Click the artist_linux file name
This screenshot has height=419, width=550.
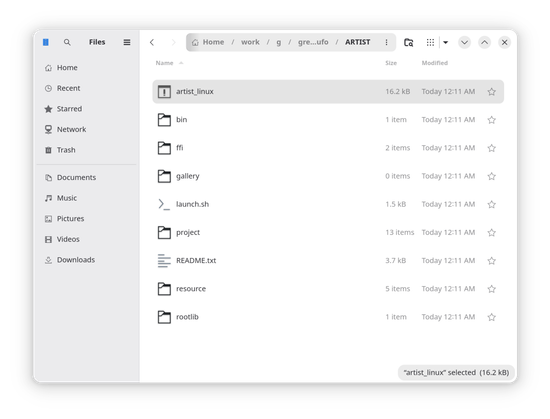(195, 92)
